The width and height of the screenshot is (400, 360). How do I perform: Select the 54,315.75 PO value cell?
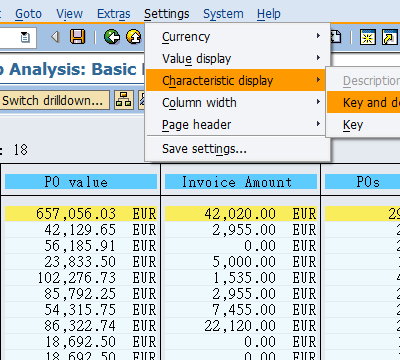click(x=81, y=310)
